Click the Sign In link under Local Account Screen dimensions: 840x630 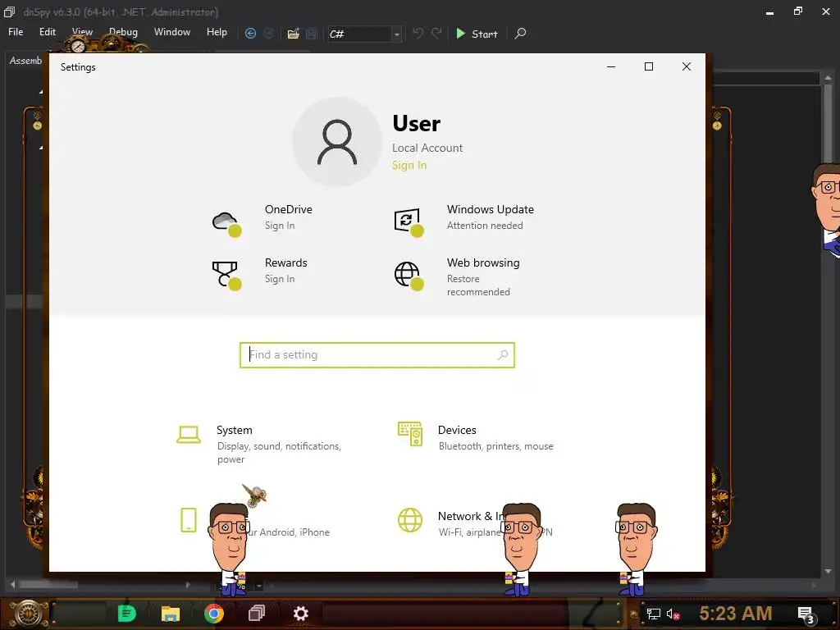409,165
